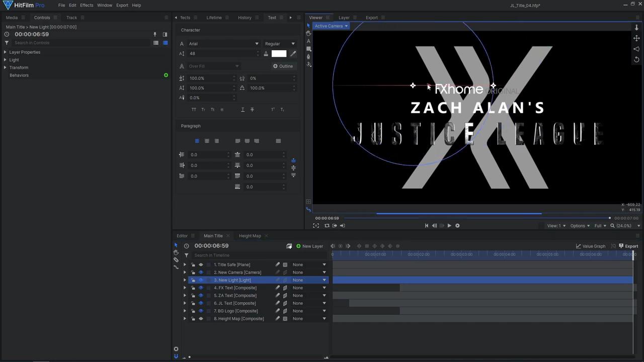Open the File menu
This screenshot has width=644, height=362.
pyautogui.click(x=61, y=5)
